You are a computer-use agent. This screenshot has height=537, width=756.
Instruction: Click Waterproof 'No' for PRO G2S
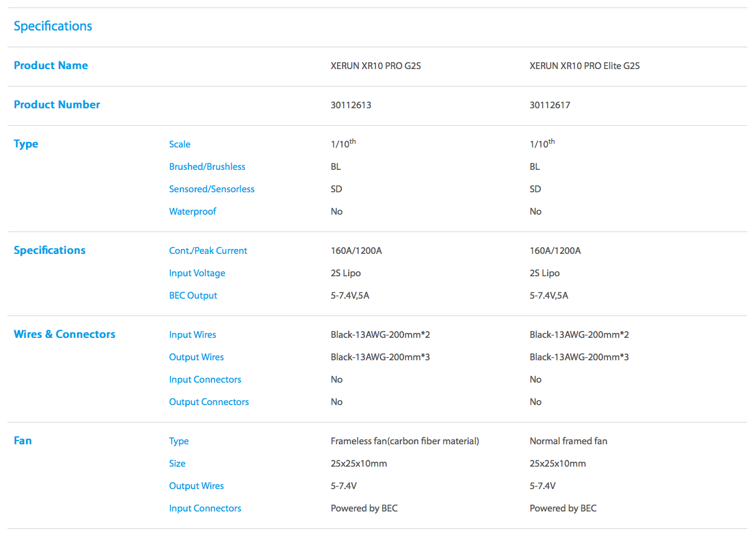pyautogui.click(x=337, y=212)
